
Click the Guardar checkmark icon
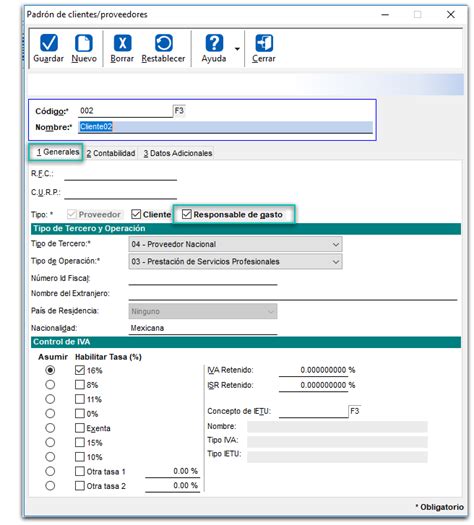tap(49, 43)
